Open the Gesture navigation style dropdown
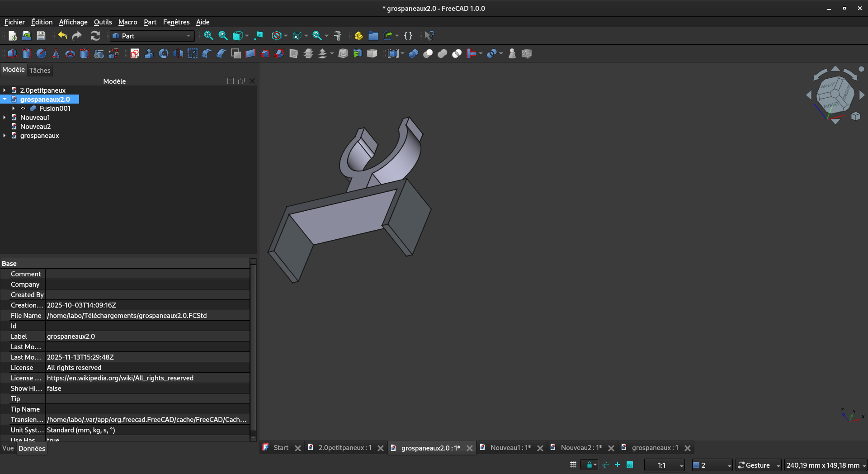Image resolution: width=868 pixels, height=474 pixels. pyautogui.click(x=759, y=465)
